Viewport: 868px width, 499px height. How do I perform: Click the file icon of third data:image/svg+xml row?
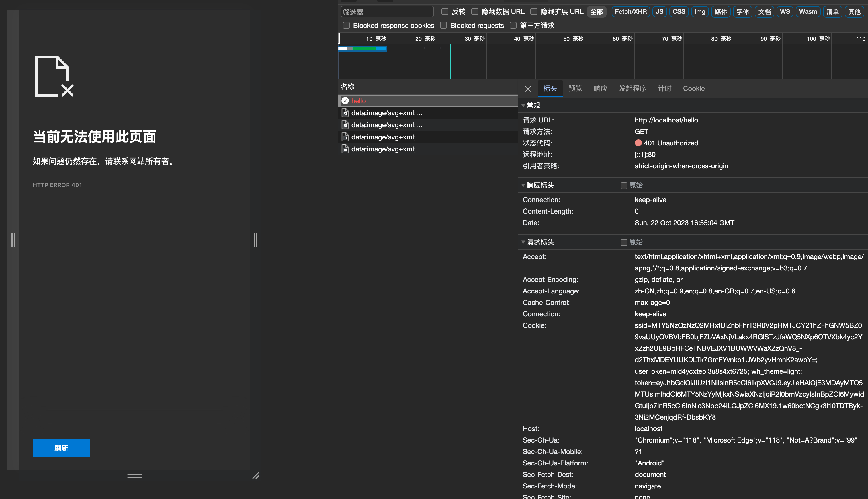point(345,137)
